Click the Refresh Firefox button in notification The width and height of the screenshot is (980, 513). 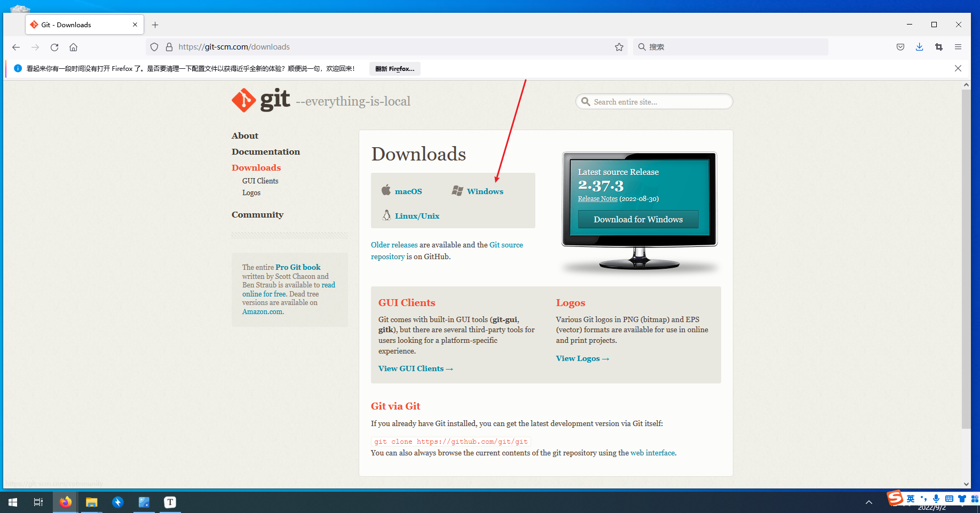click(x=395, y=69)
